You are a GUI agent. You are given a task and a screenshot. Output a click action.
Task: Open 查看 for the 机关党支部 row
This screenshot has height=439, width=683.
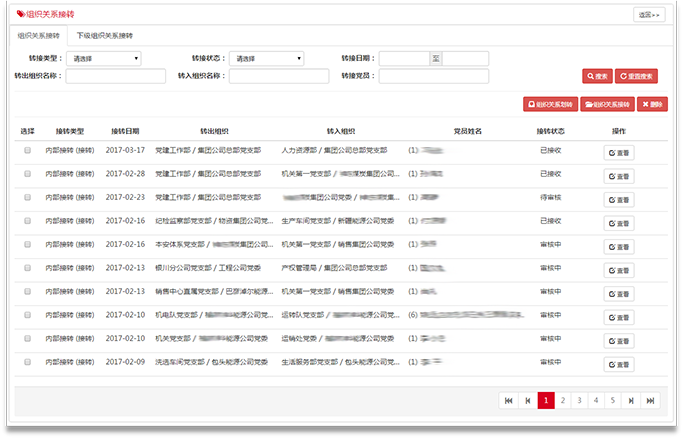tap(619, 341)
